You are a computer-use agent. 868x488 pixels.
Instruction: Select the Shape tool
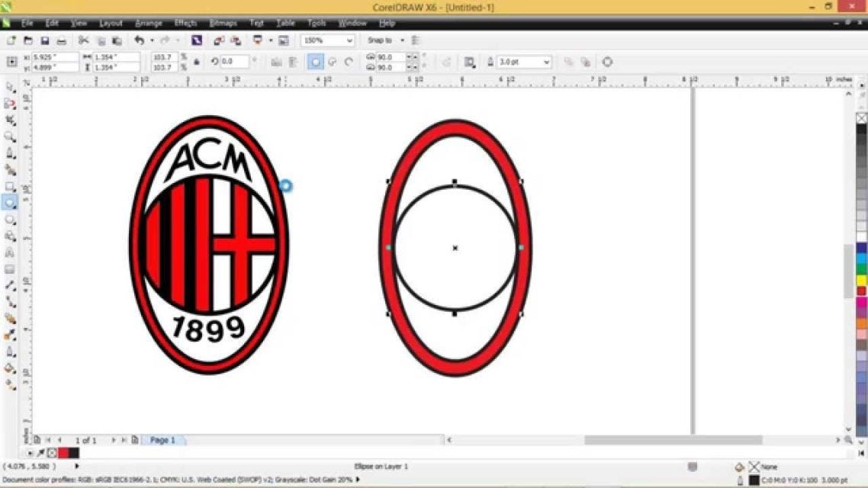(x=10, y=101)
